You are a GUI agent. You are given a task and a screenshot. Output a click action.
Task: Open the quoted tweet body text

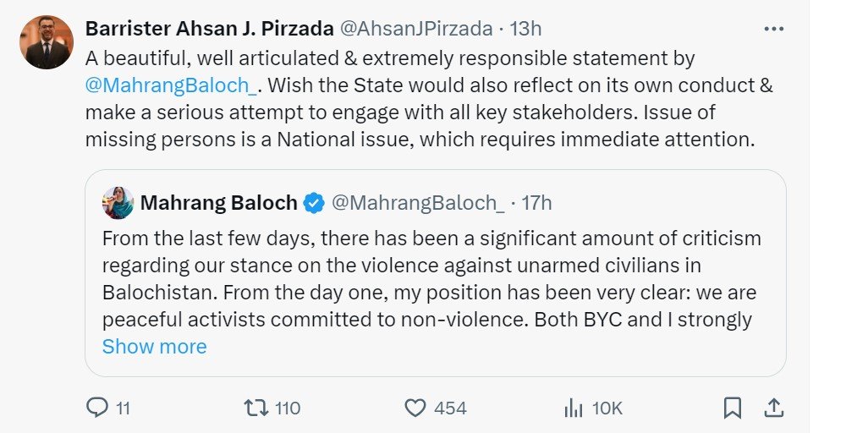click(431, 279)
